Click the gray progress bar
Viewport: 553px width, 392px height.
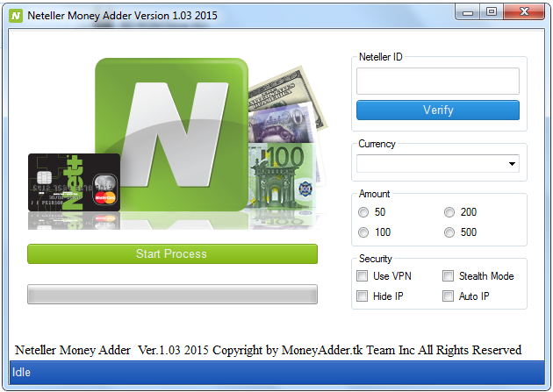[172, 294]
